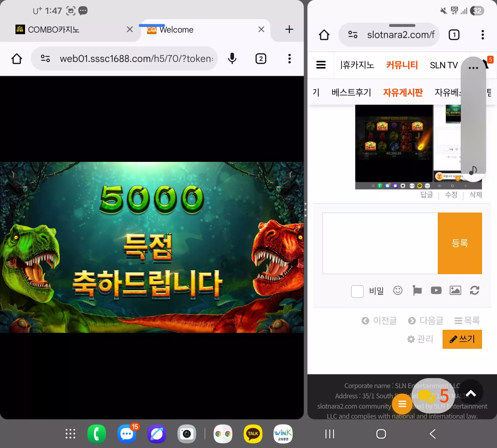
Task: Launch the green Phone app
Action: point(97,434)
